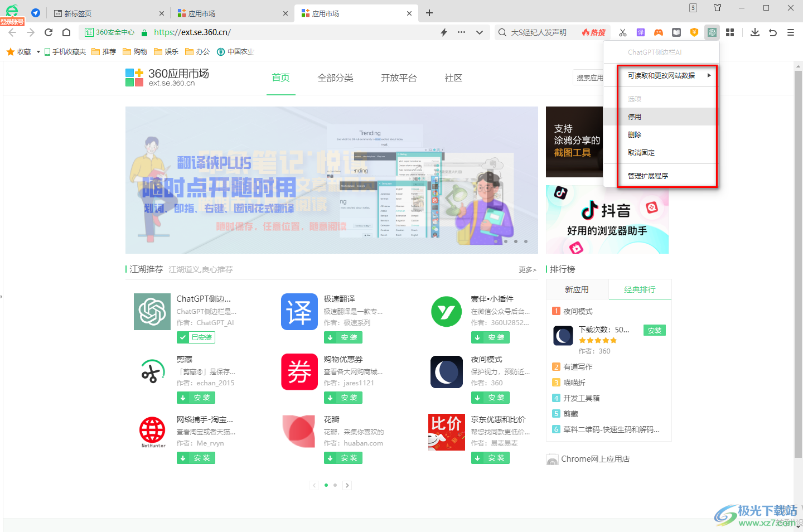803x532 pixels.
Task: Open the browser hamburger menu
Action: point(791,32)
